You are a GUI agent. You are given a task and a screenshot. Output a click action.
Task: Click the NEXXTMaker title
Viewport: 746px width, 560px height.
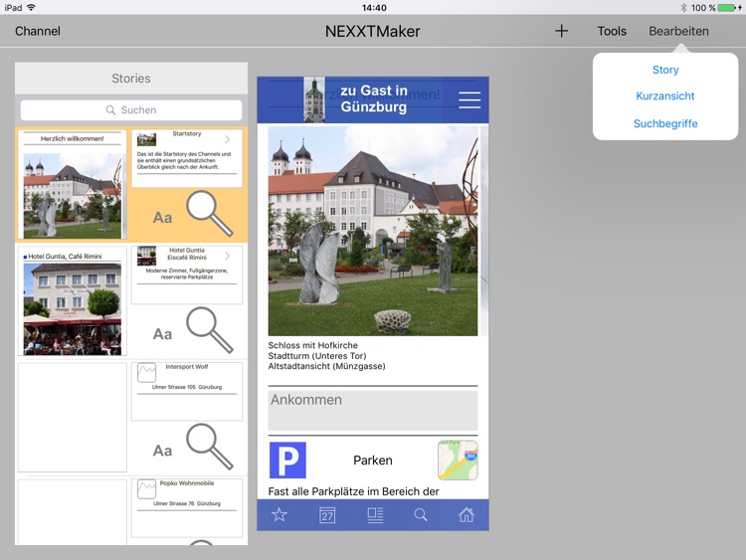point(373,31)
